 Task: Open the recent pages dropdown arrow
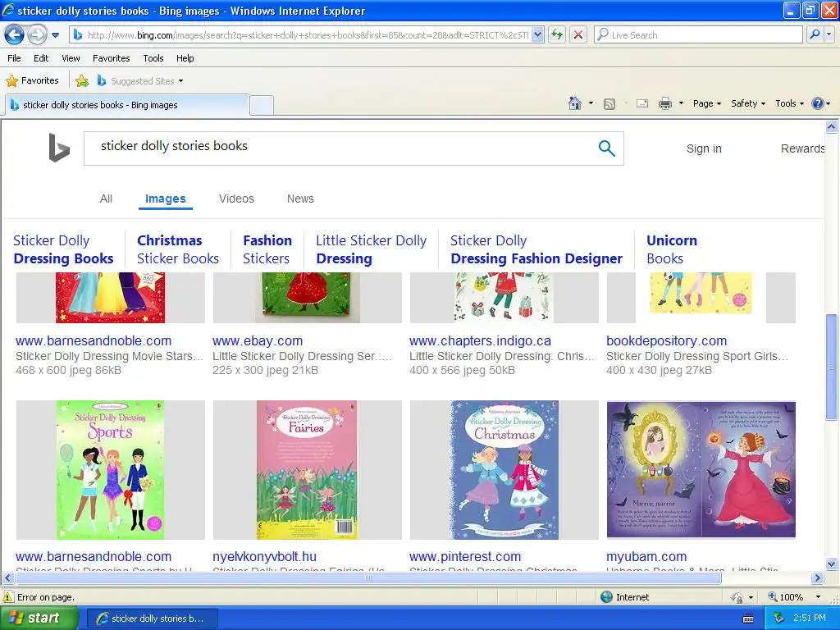tap(55, 35)
